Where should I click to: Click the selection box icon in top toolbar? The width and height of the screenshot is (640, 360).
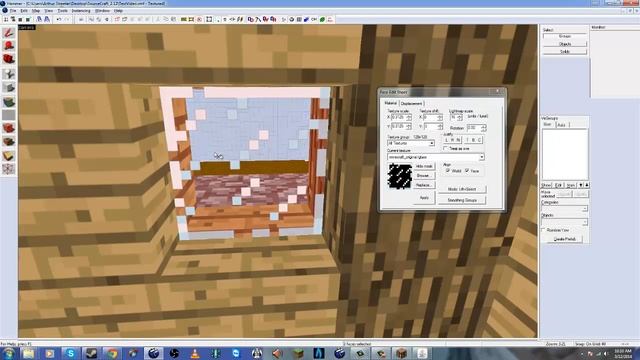[209, 19]
